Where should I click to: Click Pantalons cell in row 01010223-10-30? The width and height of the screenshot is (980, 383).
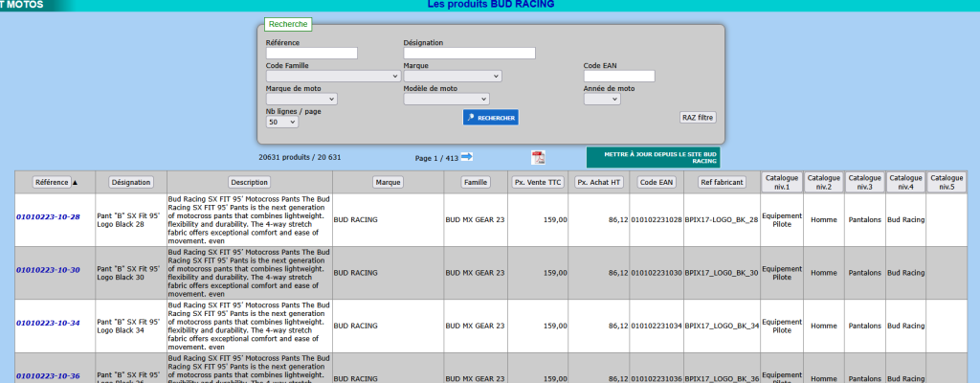(865, 273)
